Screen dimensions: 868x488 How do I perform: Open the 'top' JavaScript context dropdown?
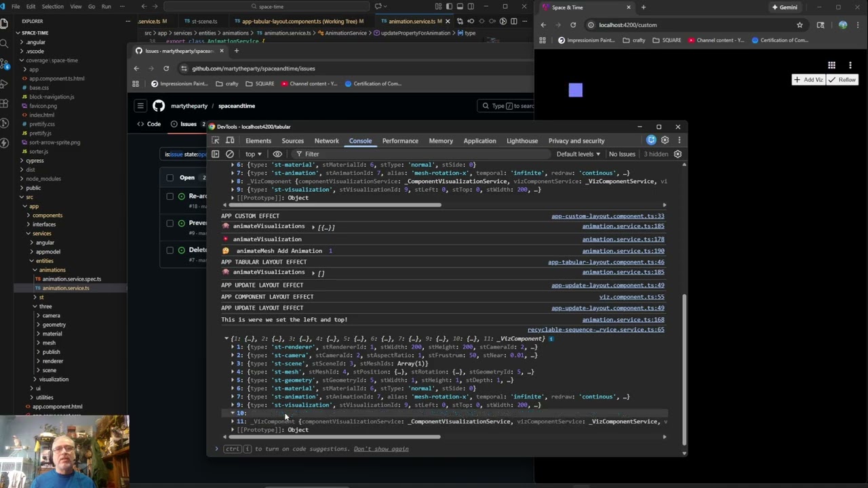coord(254,154)
